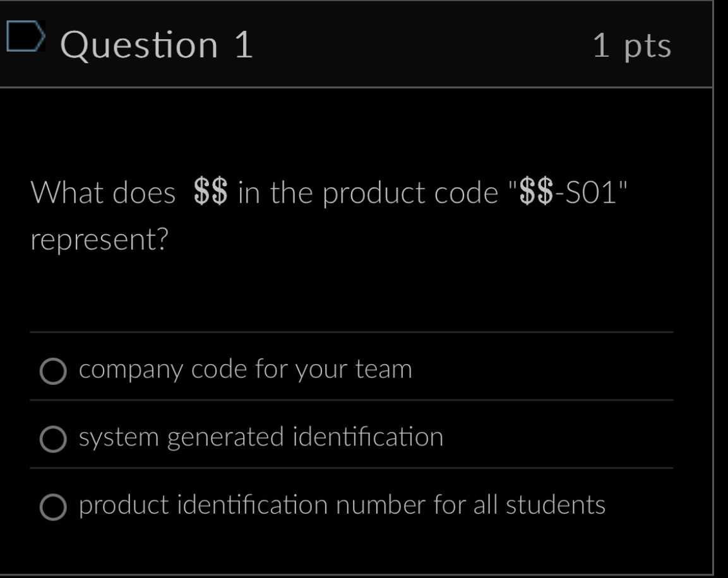Select product identification answer text label
Screen dimensions: 728x578
pyautogui.click(x=342, y=505)
